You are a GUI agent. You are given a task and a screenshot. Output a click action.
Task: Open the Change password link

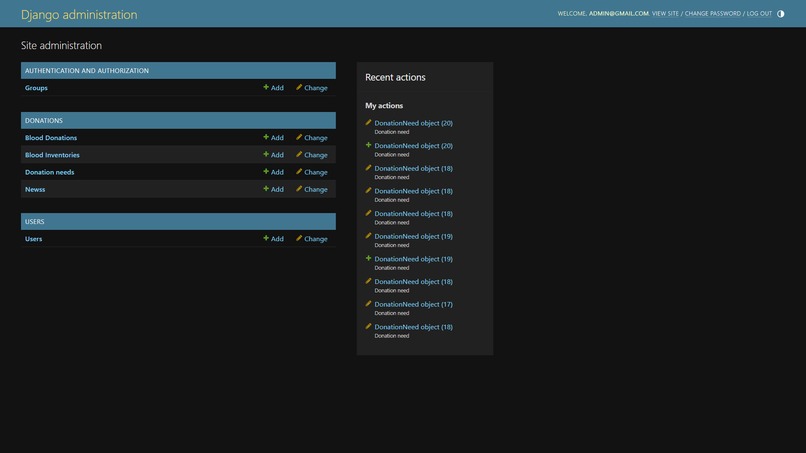712,13
